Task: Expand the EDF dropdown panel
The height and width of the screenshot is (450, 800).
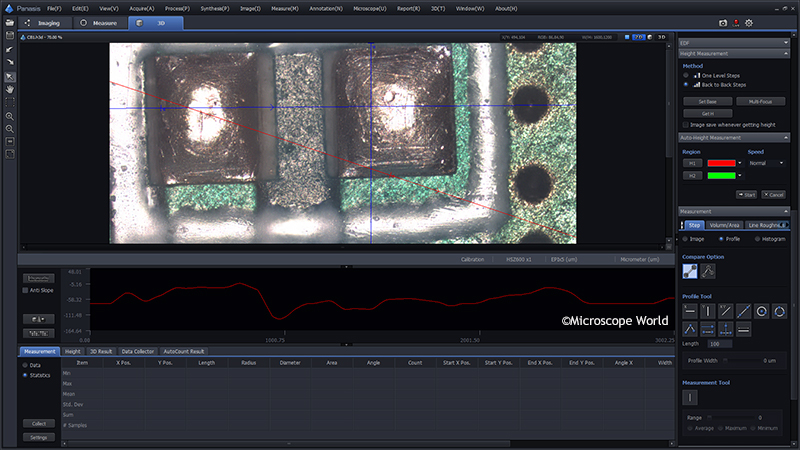Action: click(x=785, y=43)
